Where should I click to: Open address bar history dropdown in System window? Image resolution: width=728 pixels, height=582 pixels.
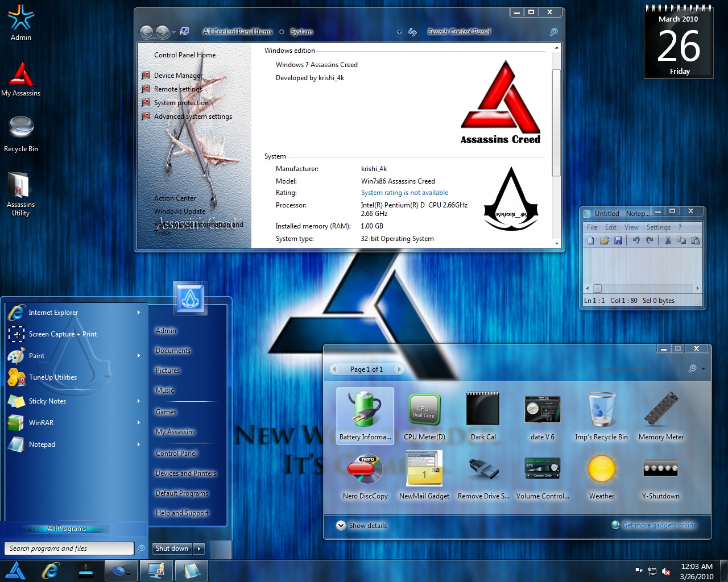pyautogui.click(x=399, y=32)
